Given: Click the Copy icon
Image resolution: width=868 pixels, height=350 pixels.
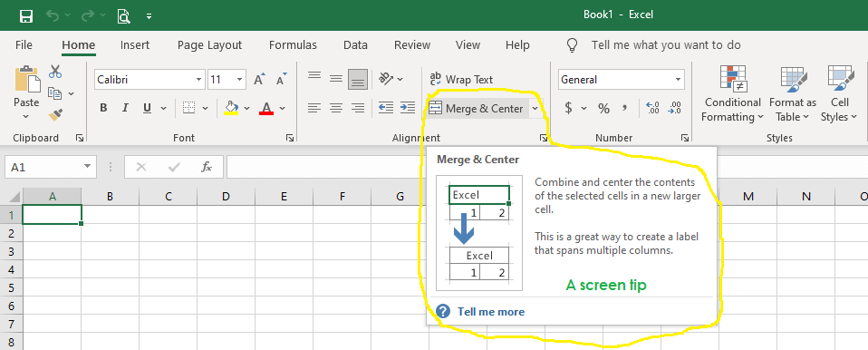Looking at the screenshot, I should coord(54,93).
